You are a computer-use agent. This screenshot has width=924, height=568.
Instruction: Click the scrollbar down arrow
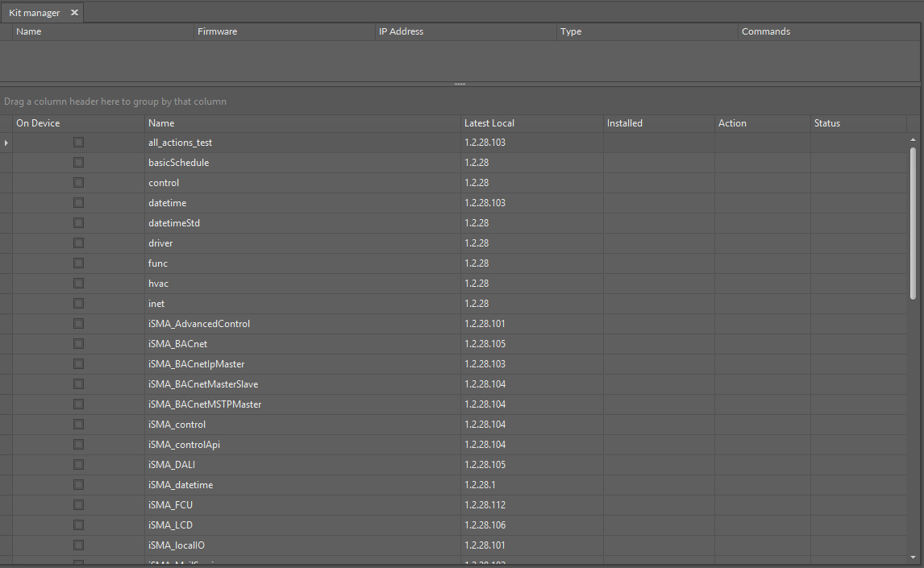(913, 556)
